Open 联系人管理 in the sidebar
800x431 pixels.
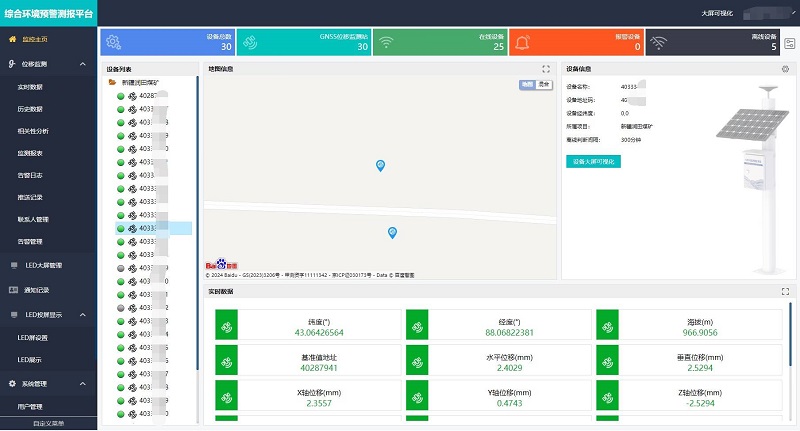(x=33, y=219)
